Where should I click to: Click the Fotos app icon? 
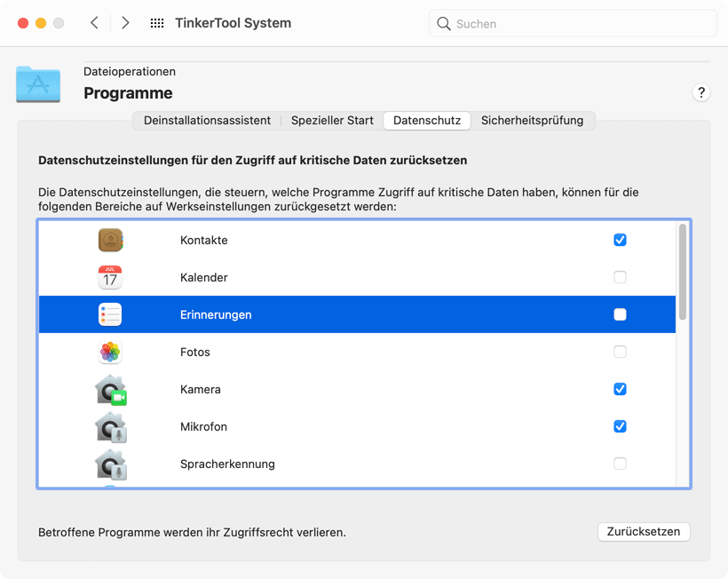(x=110, y=352)
